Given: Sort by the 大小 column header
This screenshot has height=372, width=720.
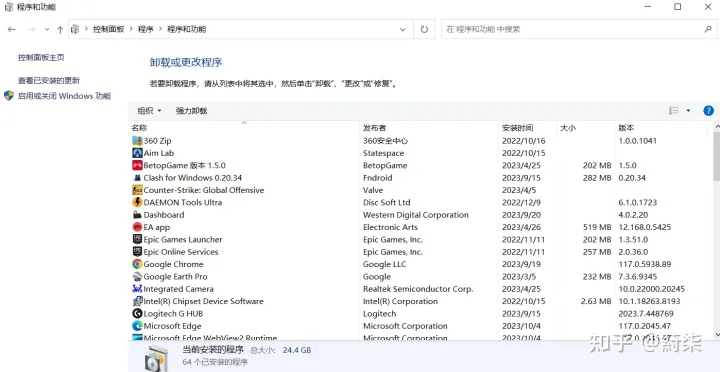Looking at the screenshot, I should click(x=586, y=128).
